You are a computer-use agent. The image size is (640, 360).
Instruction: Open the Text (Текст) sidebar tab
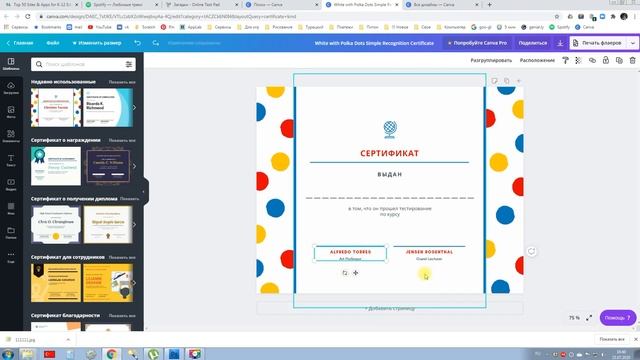coord(11,160)
